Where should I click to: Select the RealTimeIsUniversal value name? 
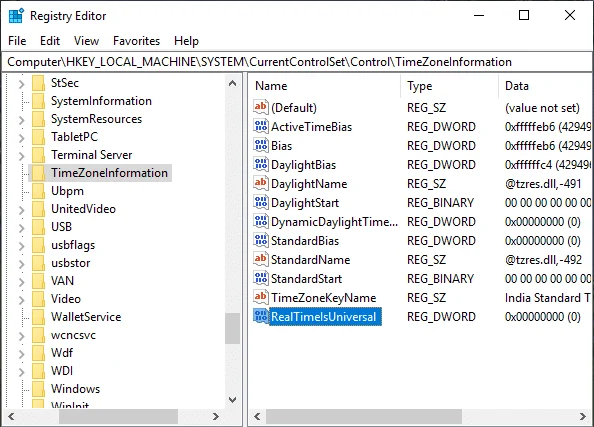point(324,316)
